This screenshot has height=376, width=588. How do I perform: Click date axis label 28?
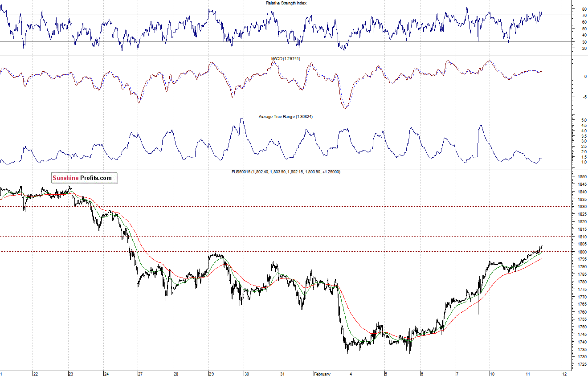(x=176, y=374)
